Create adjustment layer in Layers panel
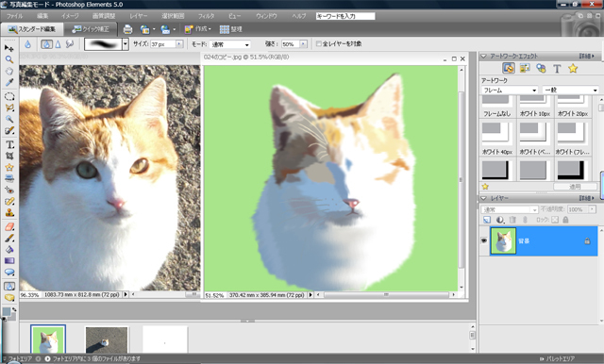The height and width of the screenshot is (364, 604). point(500,220)
